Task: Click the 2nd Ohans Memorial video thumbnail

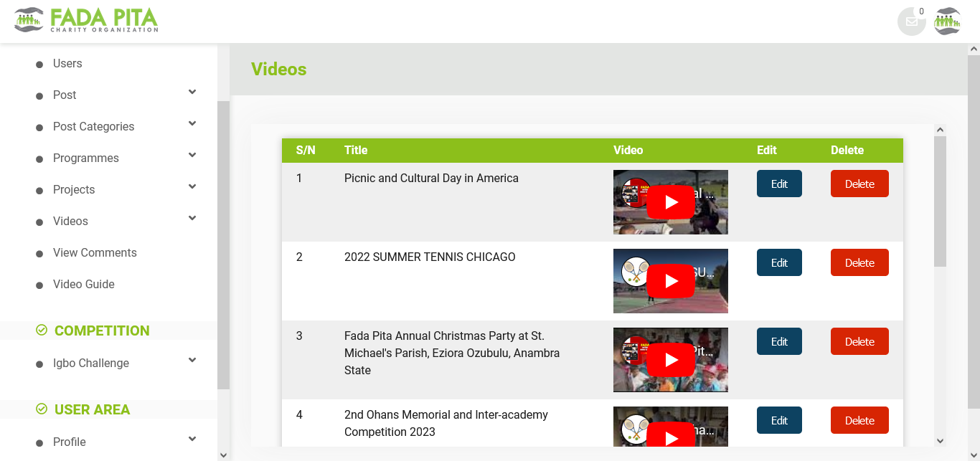Action: click(671, 427)
